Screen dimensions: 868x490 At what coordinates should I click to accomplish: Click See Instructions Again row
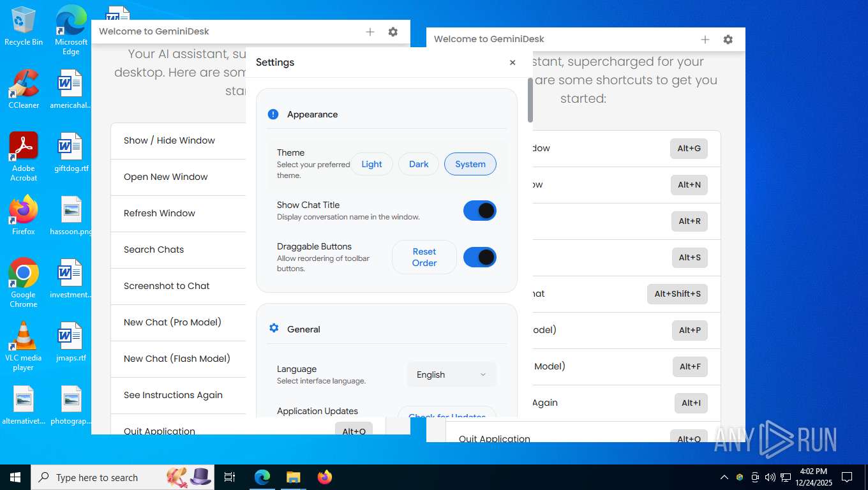(x=178, y=395)
